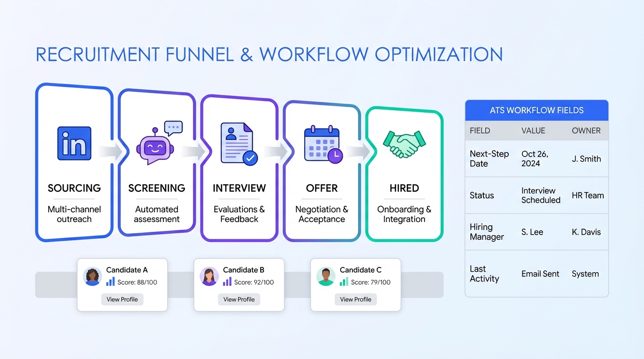
Task: Click the Oct 26, 2024 value
Action: point(535,159)
